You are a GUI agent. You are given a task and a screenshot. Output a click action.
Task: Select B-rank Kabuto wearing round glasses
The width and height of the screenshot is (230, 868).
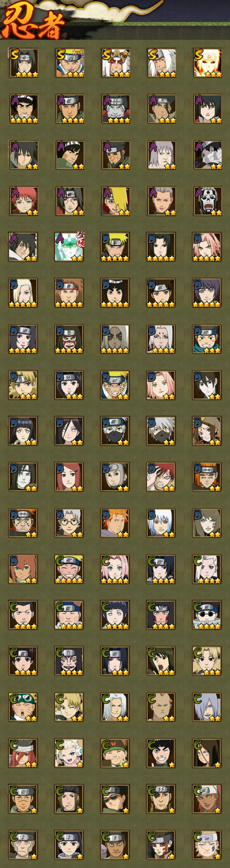pos(69,523)
